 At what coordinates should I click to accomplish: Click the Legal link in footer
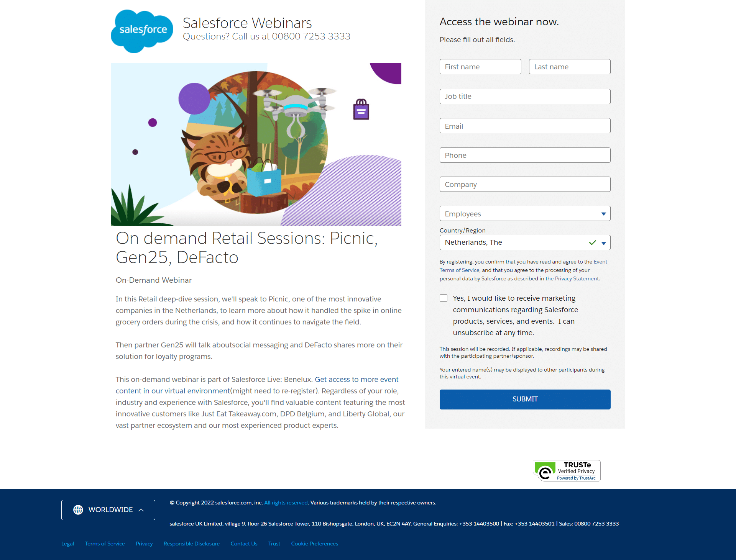click(x=68, y=543)
